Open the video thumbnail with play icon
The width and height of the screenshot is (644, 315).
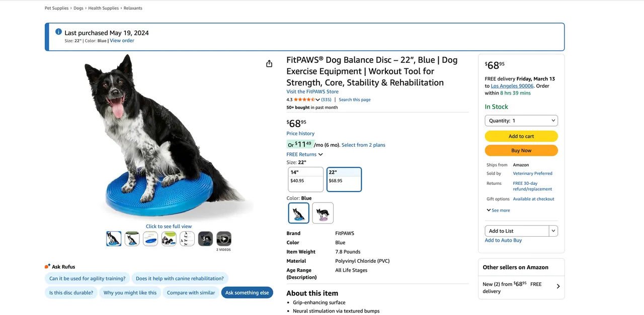[x=224, y=239]
